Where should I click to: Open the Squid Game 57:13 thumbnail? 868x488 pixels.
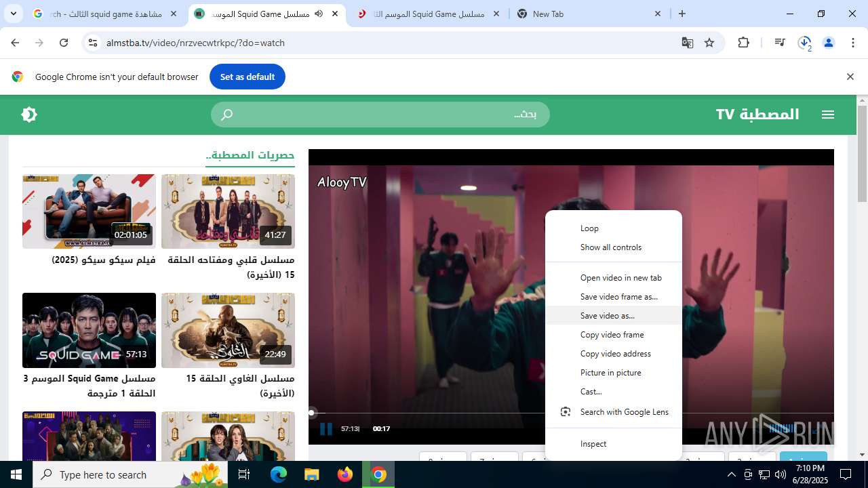89,330
